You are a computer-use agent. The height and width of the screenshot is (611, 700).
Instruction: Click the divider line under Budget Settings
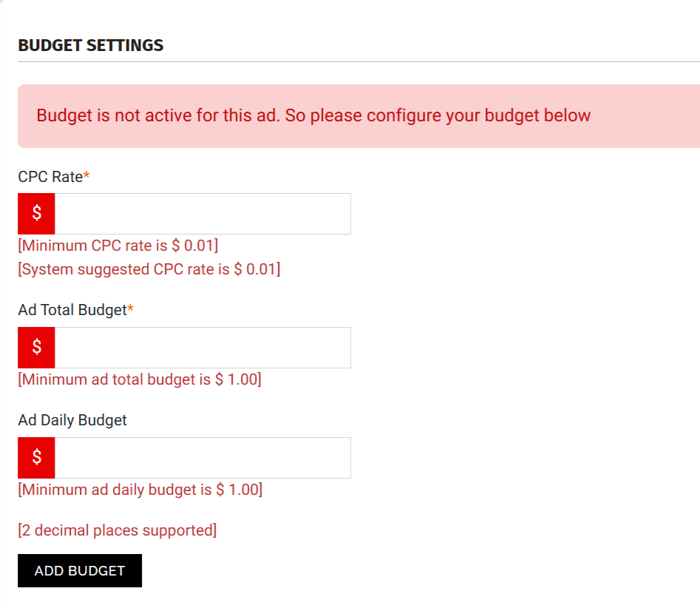(359, 62)
